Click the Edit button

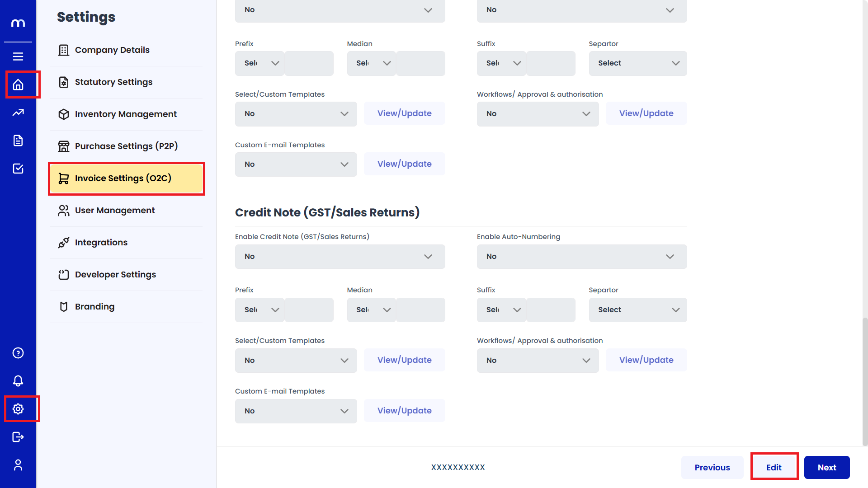(774, 468)
